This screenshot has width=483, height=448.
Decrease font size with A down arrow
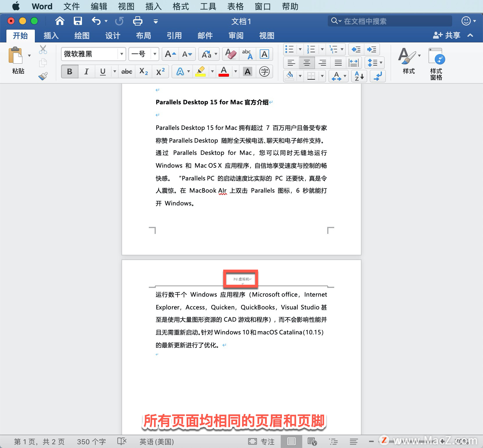tap(187, 54)
